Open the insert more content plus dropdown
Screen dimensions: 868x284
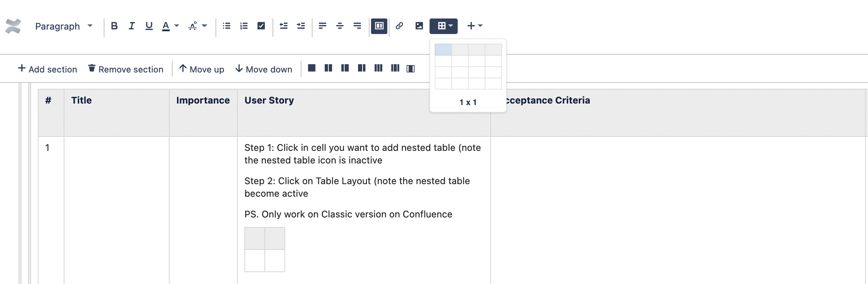pos(475,26)
